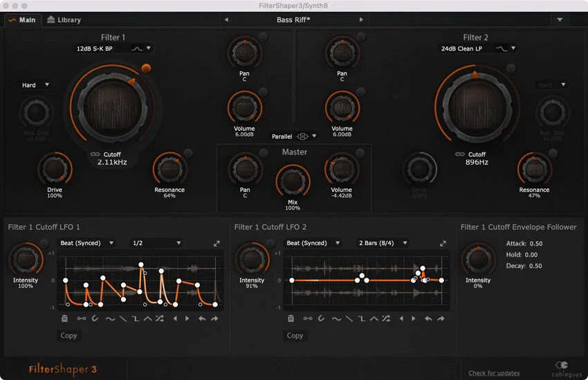Shift the LFO 1 waveform left
The height and width of the screenshot is (380, 588).
tap(175, 318)
